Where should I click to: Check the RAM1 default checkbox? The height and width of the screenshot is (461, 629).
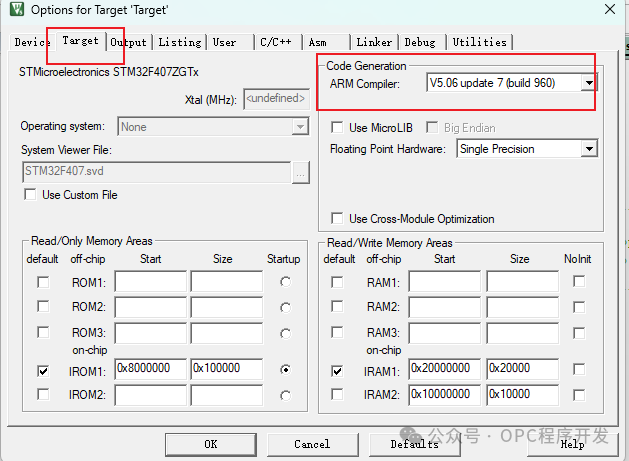pos(337,282)
